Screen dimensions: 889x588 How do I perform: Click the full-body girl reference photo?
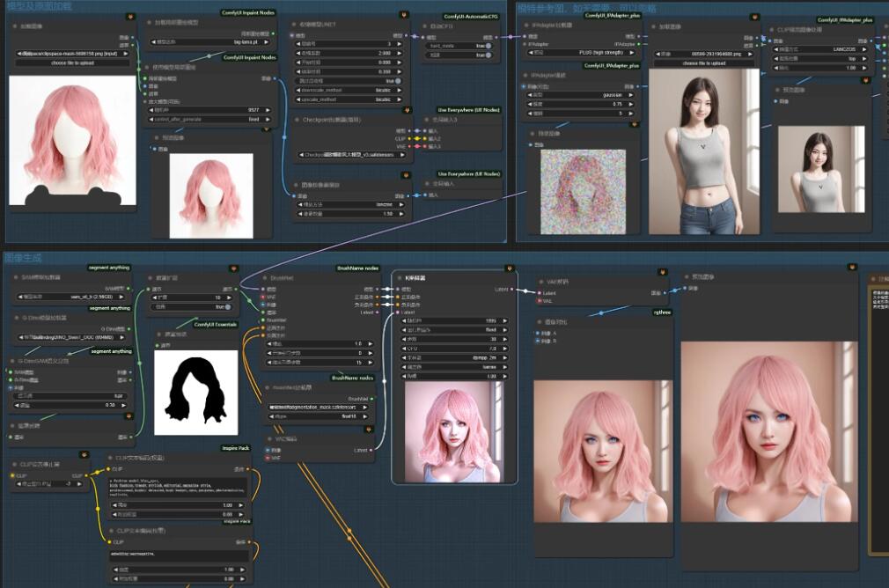click(704, 151)
